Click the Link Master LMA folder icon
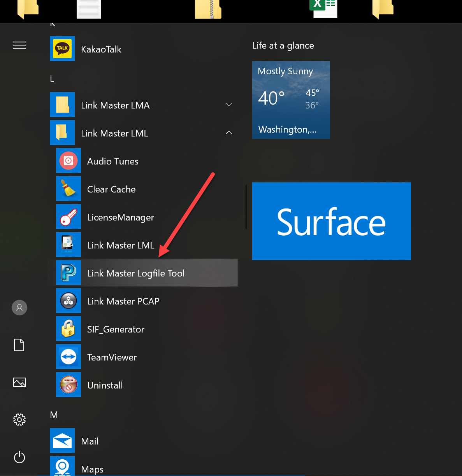Image resolution: width=462 pixels, height=476 pixels. [x=62, y=105]
